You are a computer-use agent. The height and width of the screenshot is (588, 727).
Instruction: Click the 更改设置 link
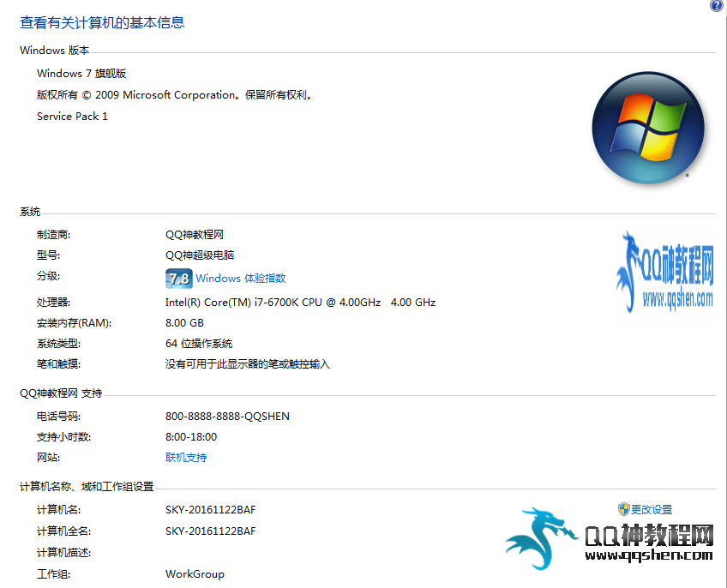click(x=652, y=510)
